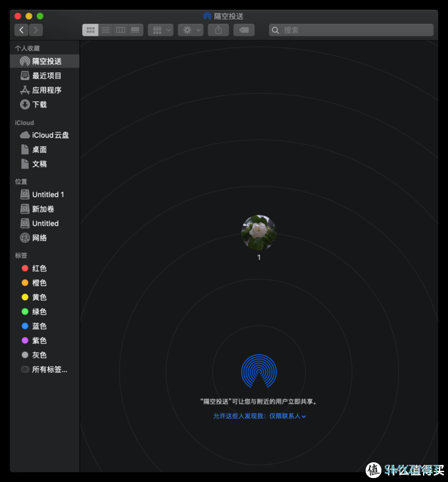Open 允许这些人发现我 仅限联系人 dropdown
Image resolution: width=448 pixels, height=482 pixels.
[x=259, y=416]
